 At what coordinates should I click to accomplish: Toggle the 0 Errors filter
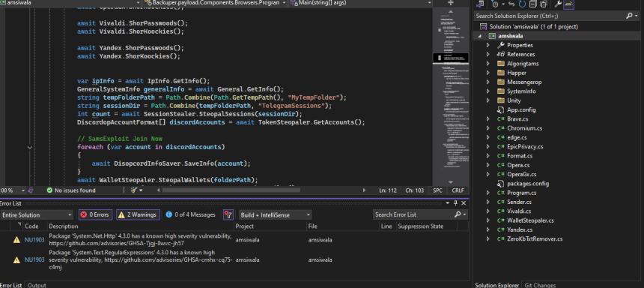click(95, 214)
